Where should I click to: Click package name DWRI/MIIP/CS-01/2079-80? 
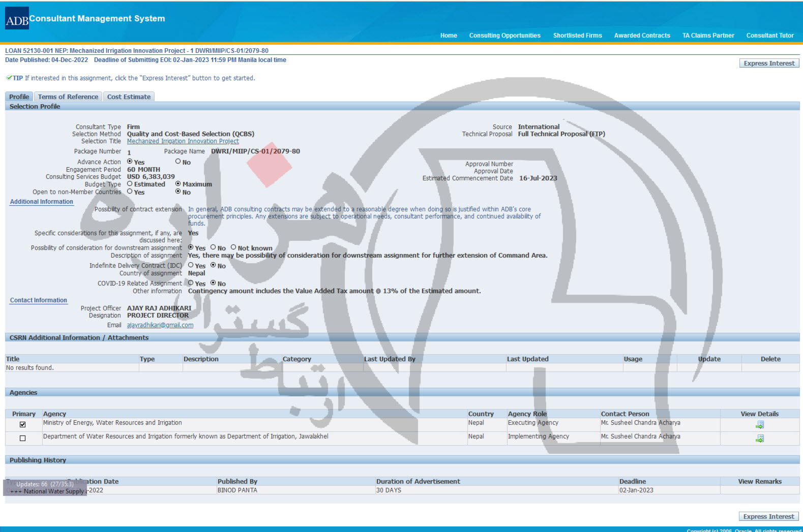coord(255,151)
